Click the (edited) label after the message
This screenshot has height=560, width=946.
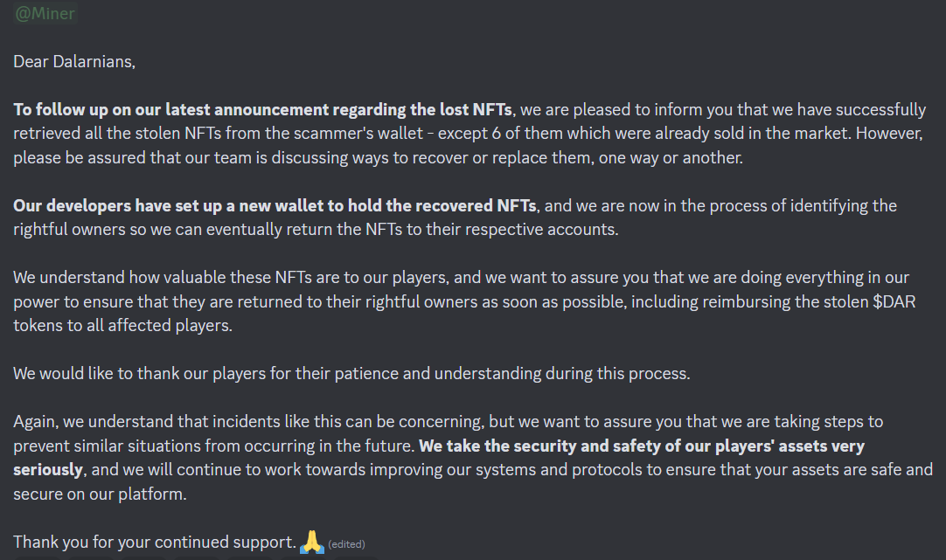346,543
